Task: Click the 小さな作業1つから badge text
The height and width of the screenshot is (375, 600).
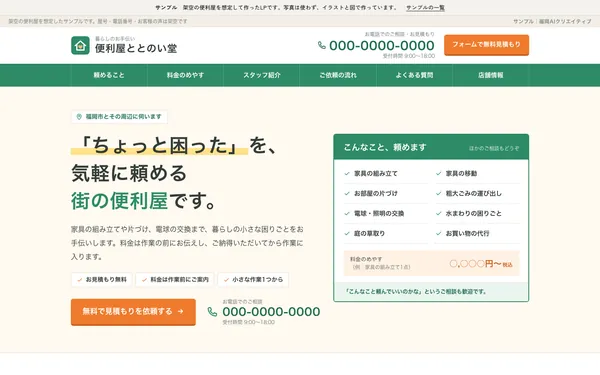Action: pos(258,280)
